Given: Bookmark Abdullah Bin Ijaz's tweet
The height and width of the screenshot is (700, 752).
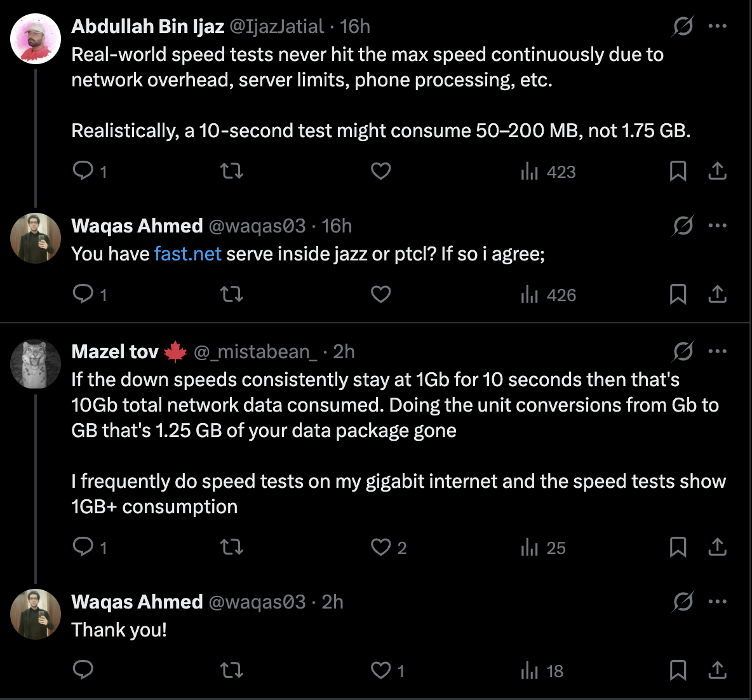Looking at the screenshot, I should point(678,171).
